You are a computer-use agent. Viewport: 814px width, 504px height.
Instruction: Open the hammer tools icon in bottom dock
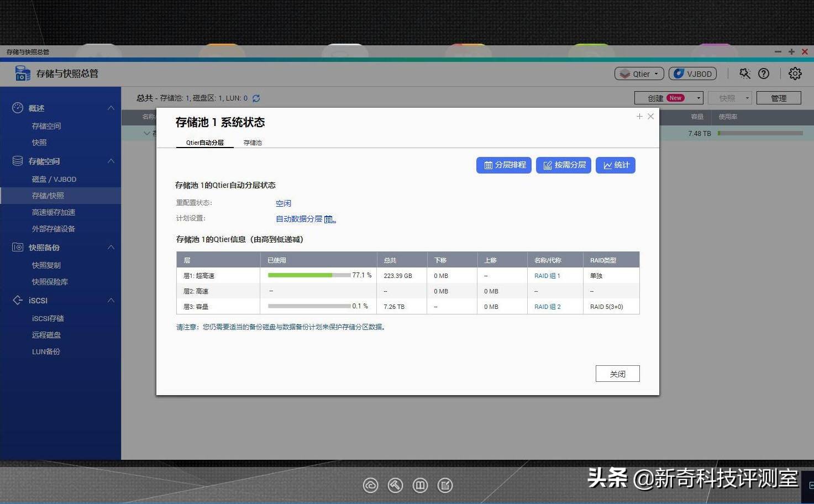pos(395,485)
